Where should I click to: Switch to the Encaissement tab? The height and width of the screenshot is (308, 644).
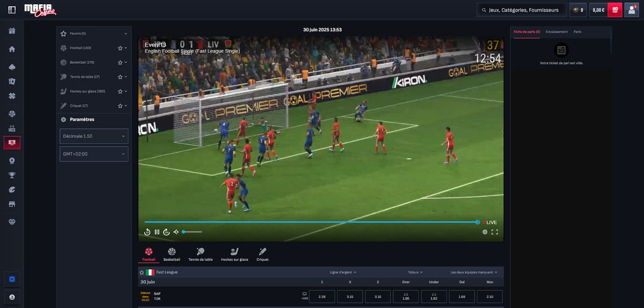pyautogui.click(x=557, y=32)
